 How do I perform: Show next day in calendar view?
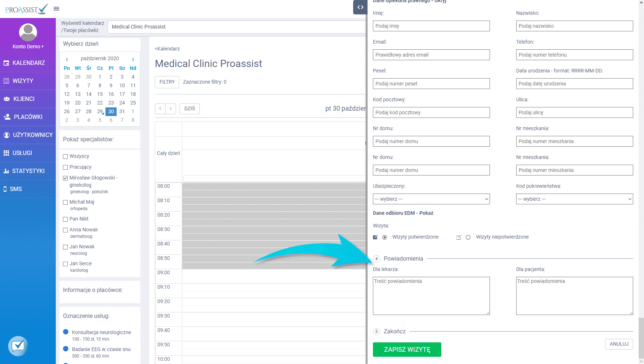tap(171, 108)
